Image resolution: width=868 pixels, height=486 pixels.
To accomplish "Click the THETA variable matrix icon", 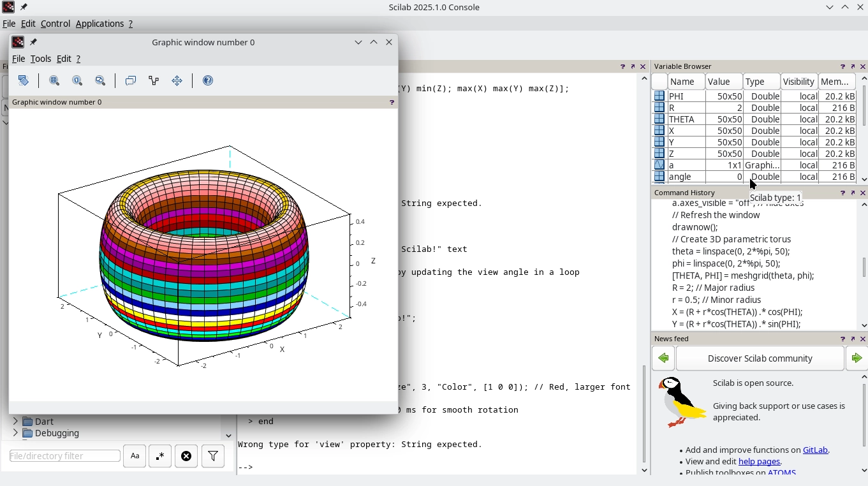I will (x=659, y=119).
